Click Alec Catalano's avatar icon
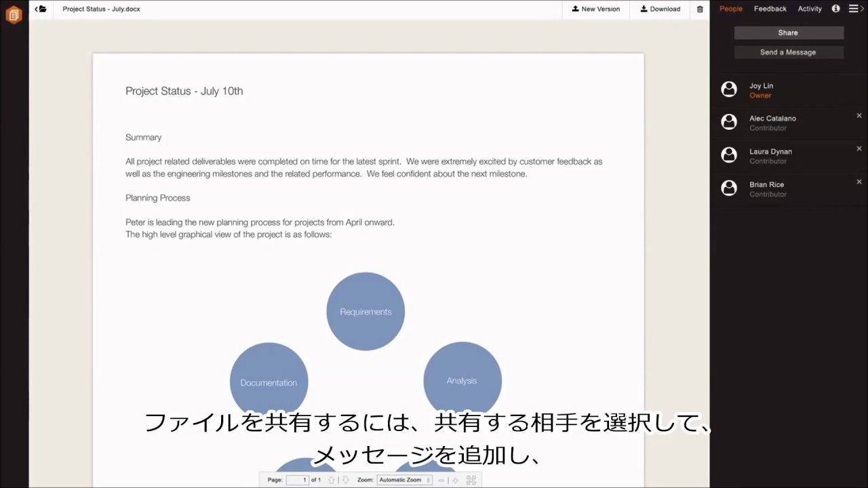 pos(729,122)
